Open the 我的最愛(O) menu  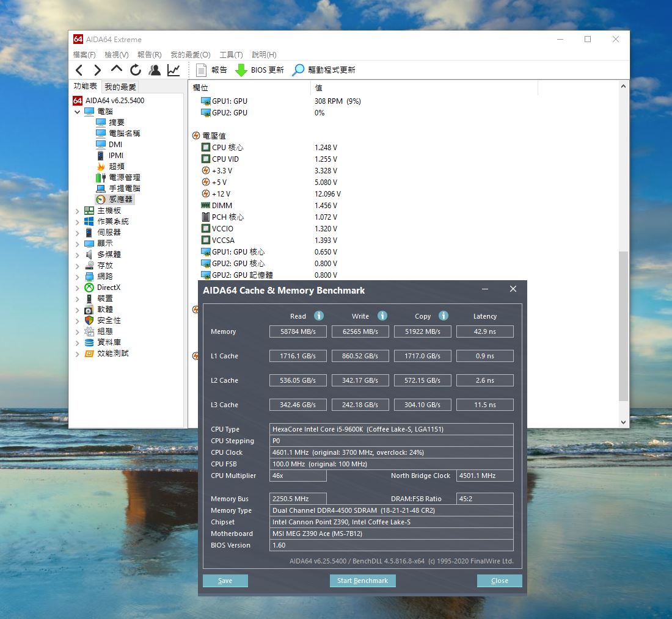click(191, 55)
